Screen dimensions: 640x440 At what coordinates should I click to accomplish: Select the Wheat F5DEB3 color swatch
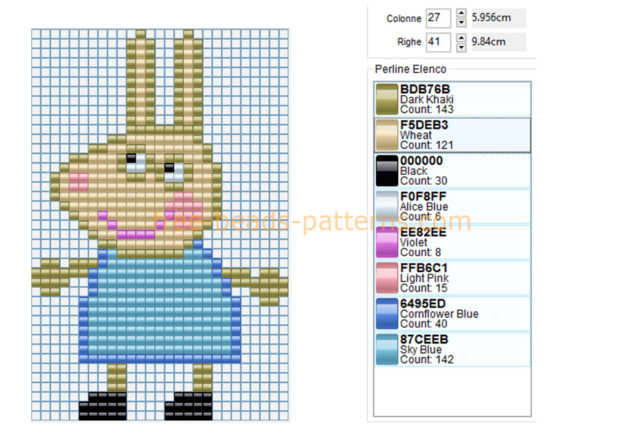pyautogui.click(x=387, y=135)
